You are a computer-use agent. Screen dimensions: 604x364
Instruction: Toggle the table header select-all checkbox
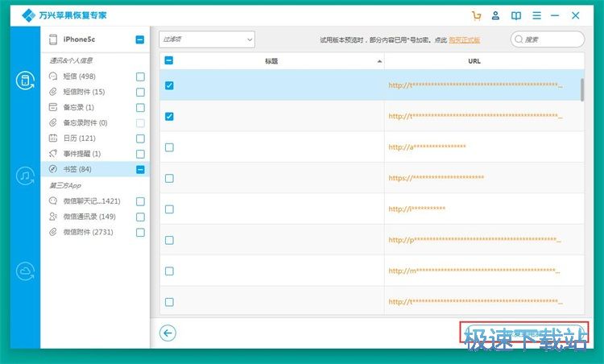pos(169,60)
